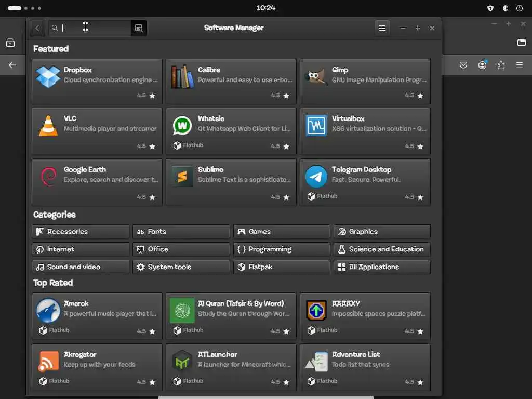The height and width of the screenshot is (399, 532).
Task: Click the Flathub icon on the Telegram Desktop card
Action: pyautogui.click(x=311, y=196)
